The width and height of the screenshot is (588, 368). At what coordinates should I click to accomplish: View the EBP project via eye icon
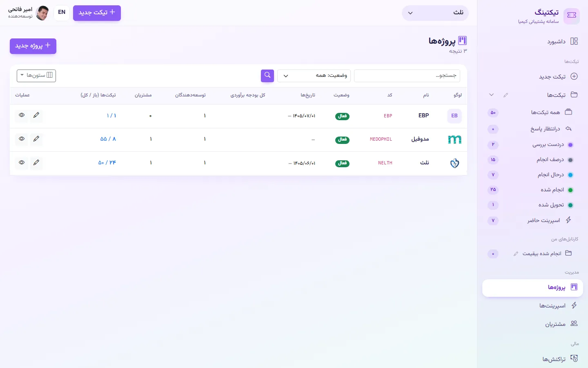coord(22,116)
